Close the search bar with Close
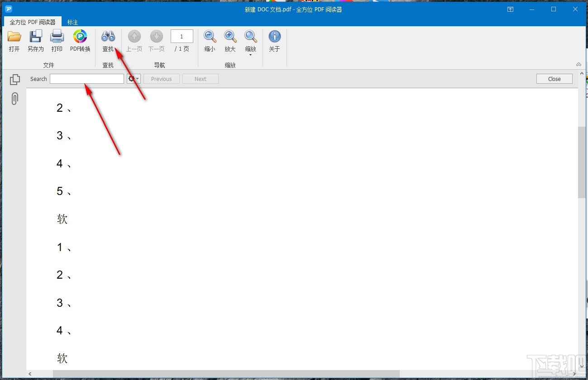The height and width of the screenshot is (380, 588). point(555,79)
